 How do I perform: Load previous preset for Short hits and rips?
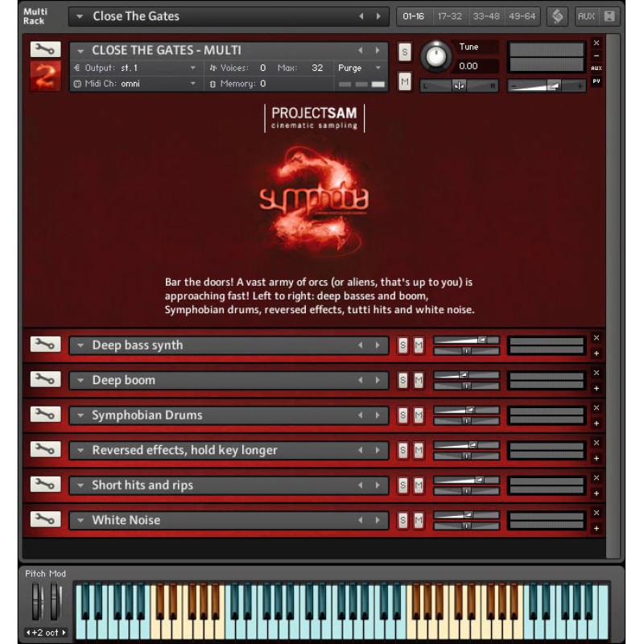point(361,485)
